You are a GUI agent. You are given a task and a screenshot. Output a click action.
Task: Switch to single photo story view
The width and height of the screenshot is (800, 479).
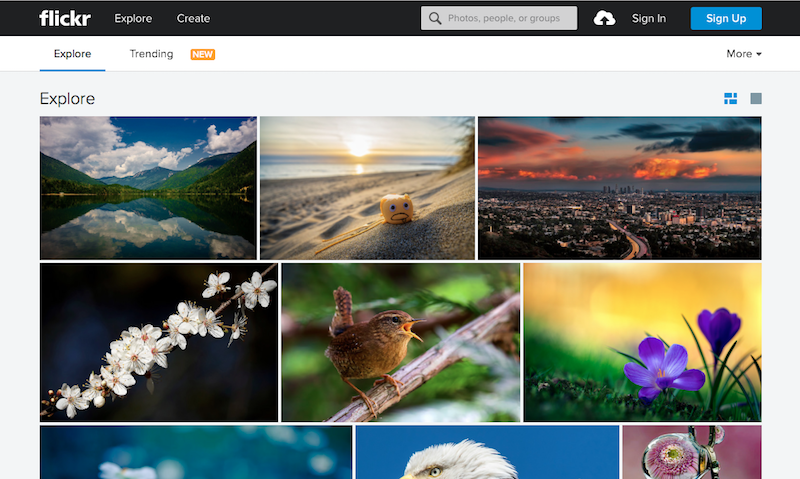tap(756, 98)
